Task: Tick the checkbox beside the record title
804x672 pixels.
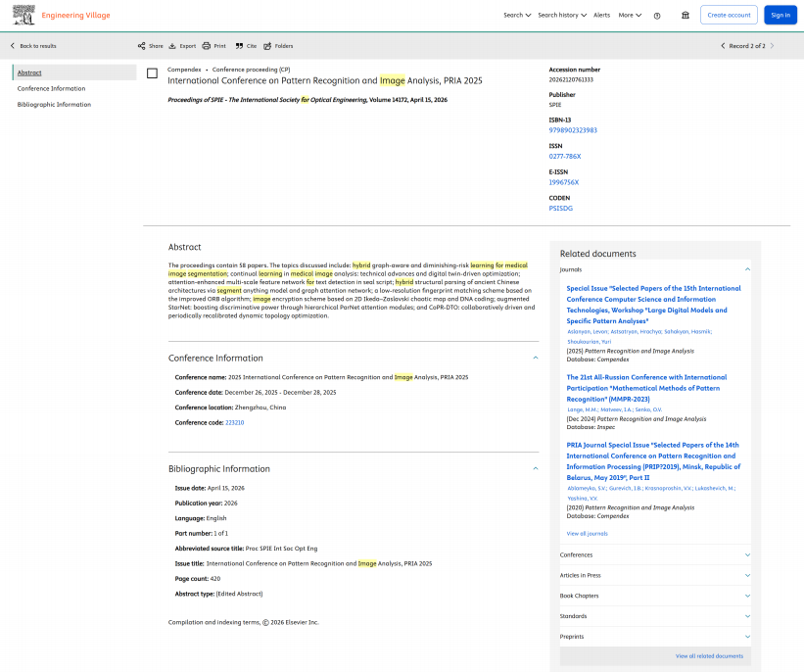Action: (153, 73)
